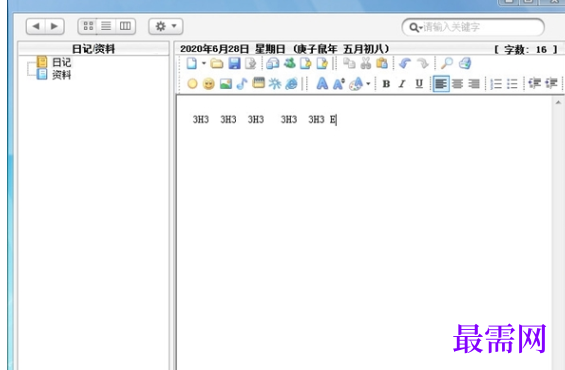Image resolution: width=565 pixels, height=370 pixels.
Task: Insert video with the film clapper icon
Action: (258, 83)
